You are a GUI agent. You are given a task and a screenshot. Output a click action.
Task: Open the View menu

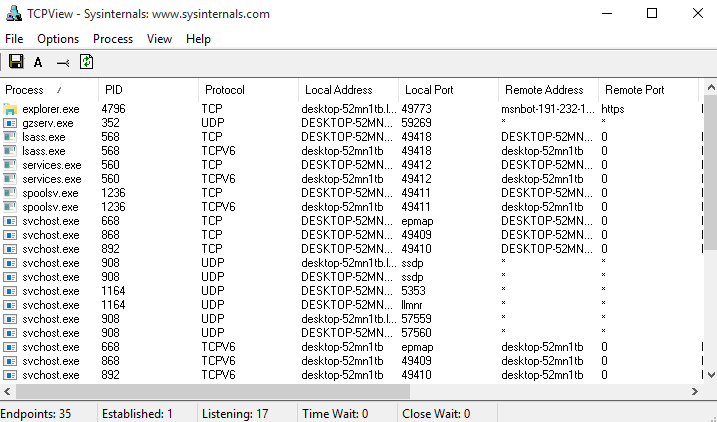tap(159, 39)
